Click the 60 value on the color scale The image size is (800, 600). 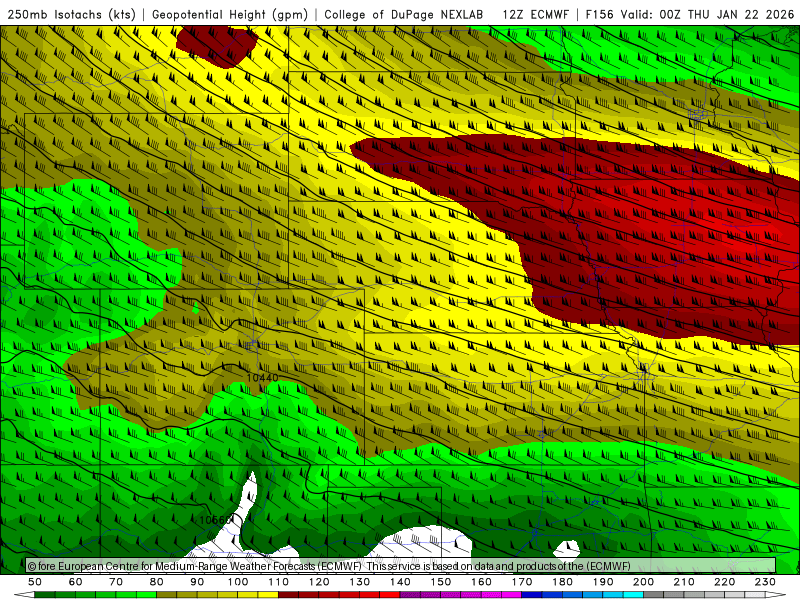(75, 582)
